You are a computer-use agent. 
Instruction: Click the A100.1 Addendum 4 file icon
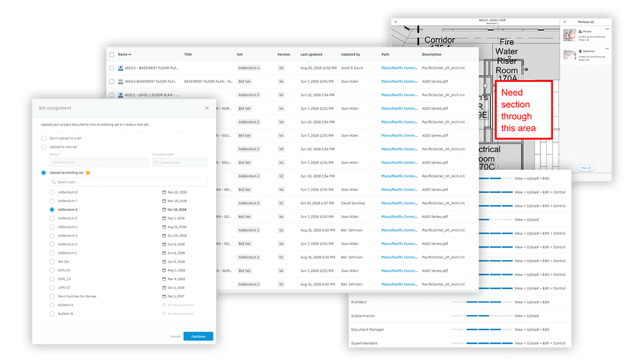point(121,68)
